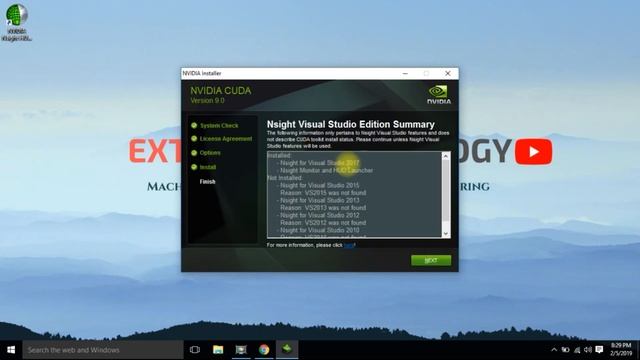The height and width of the screenshot is (360, 640).
Task: Click 'Reason: VS2015 was not found' line
Action: point(323,193)
